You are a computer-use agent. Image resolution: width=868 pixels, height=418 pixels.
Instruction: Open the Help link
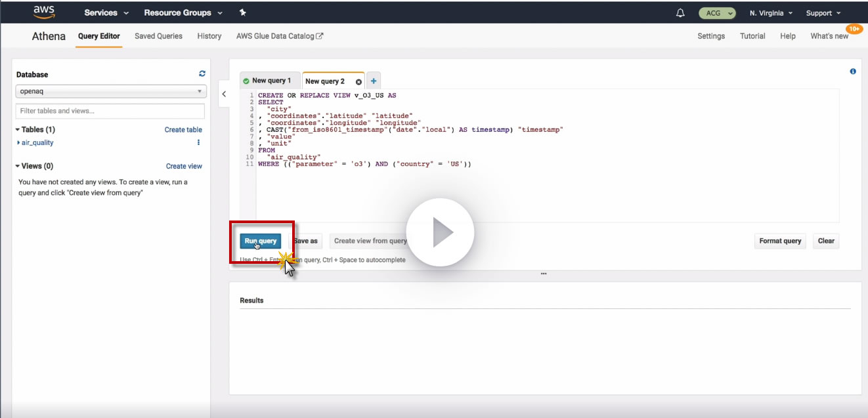pyautogui.click(x=788, y=36)
